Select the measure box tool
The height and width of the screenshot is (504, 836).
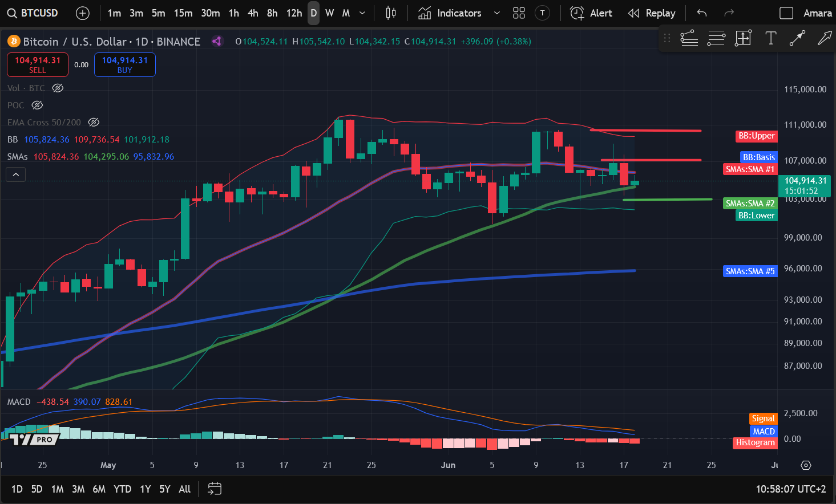click(743, 38)
